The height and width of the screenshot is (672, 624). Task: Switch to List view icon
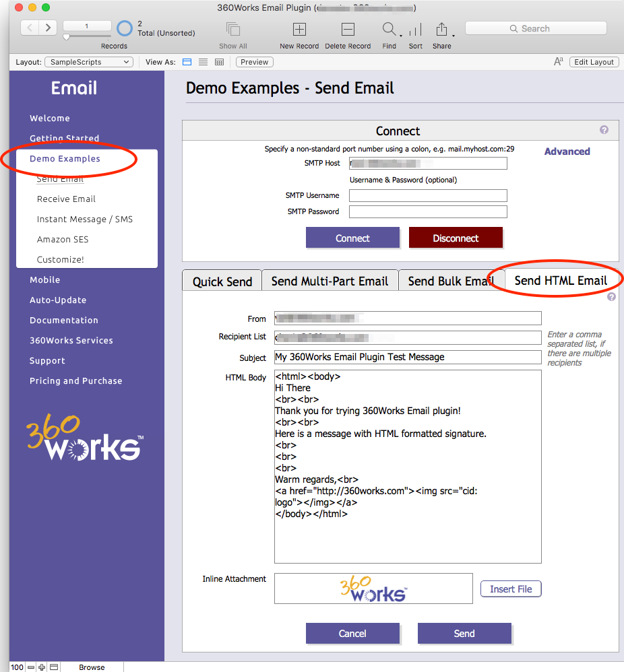pos(204,62)
